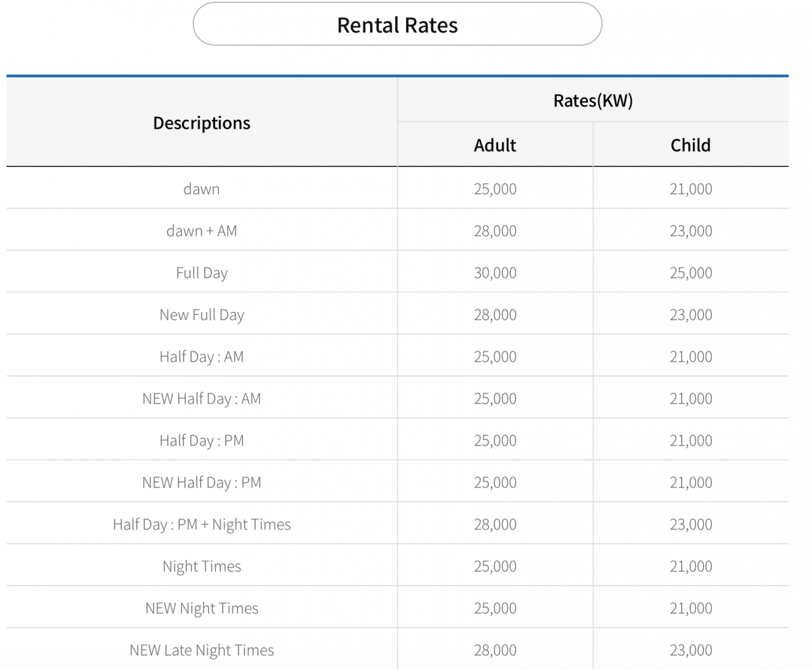This screenshot has height=669, width=812.
Task: Click the Night Times row label
Action: click(202, 567)
